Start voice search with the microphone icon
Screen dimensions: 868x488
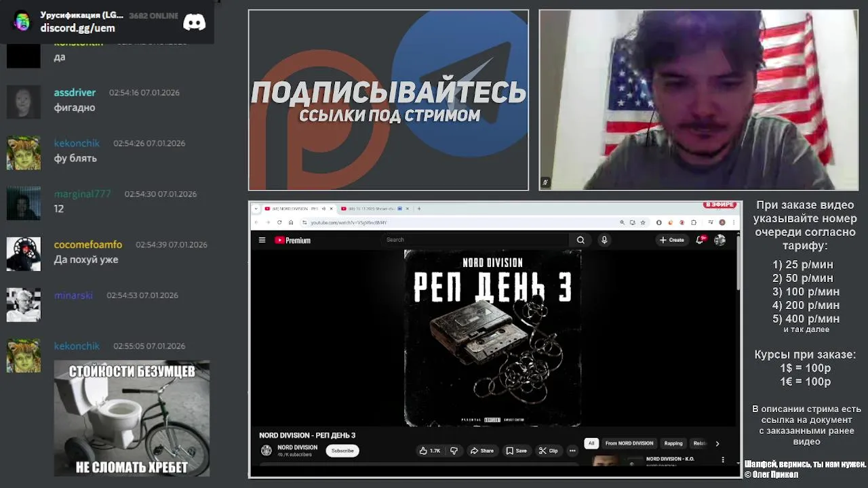604,240
